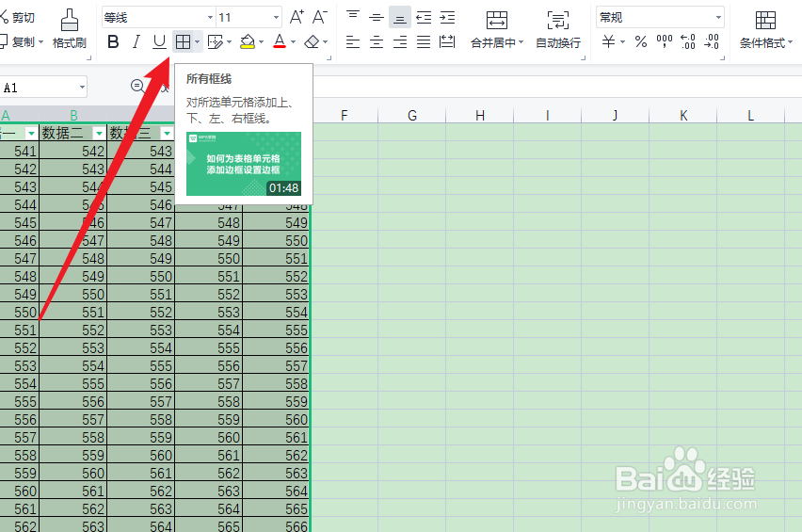This screenshot has width=802, height=532.
Task: Apply thousands separator 000 format
Action: tap(665, 41)
